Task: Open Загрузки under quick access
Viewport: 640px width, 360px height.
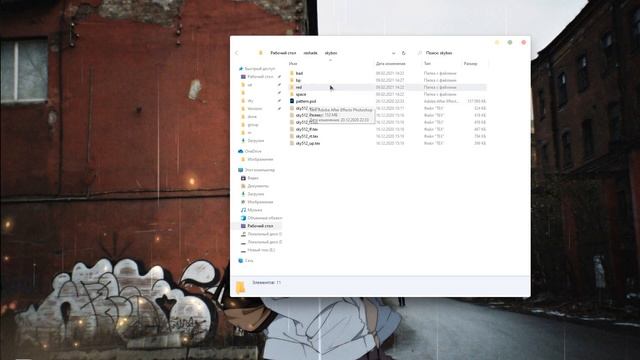Action: tap(256, 141)
